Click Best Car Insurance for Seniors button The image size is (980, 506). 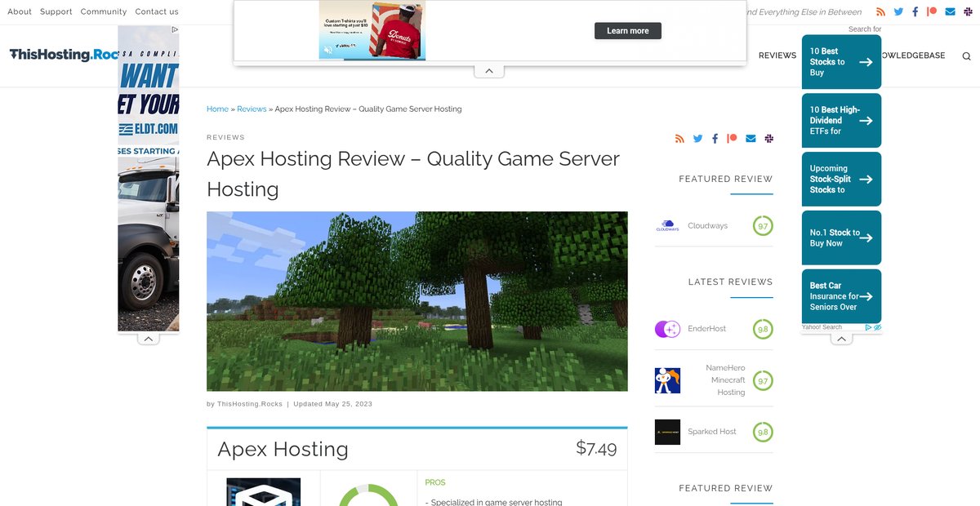(x=842, y=296)
